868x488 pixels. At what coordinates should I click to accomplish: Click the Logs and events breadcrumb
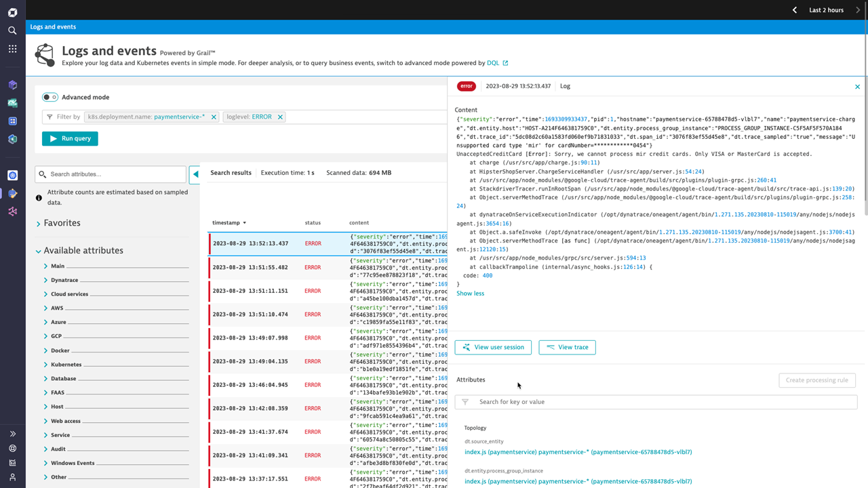click(53, 27)
